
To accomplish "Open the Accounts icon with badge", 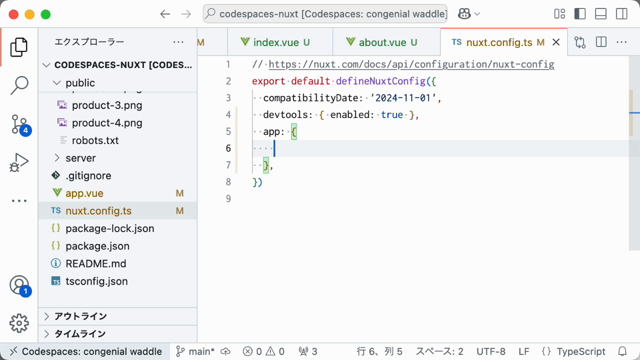I will point(20,286).
